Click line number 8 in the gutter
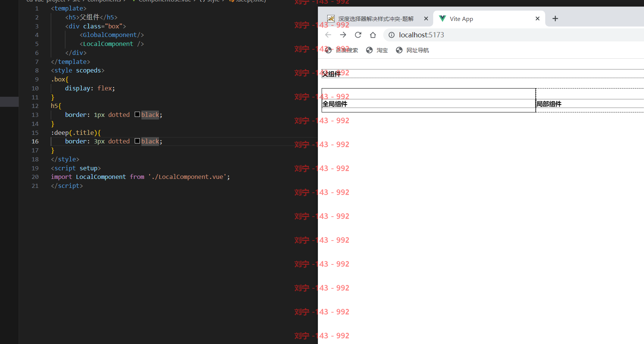Viewport: 644px width, 344px height. point(37,70)
